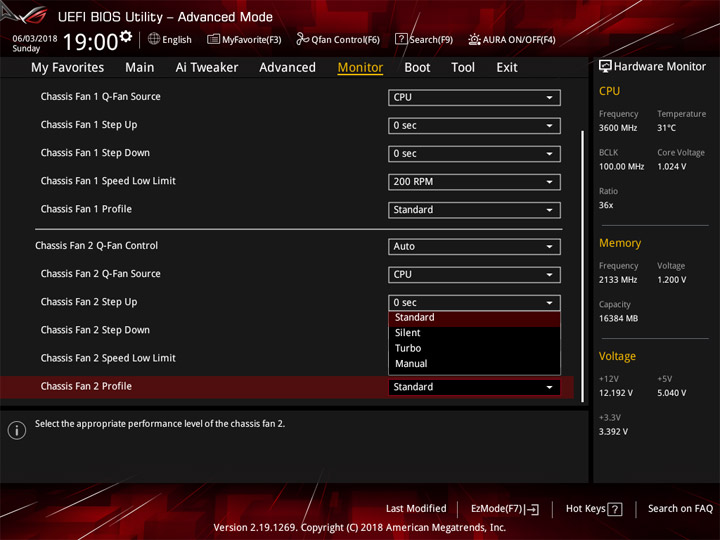Expand Chassis Fan 1 Profile dropdown
720x540 pixels.
coord(474,210)
